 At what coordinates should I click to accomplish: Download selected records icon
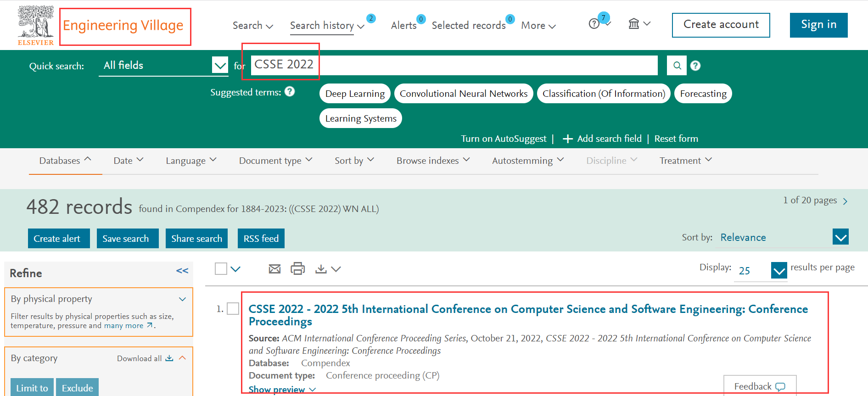click(x=321, y=269)
